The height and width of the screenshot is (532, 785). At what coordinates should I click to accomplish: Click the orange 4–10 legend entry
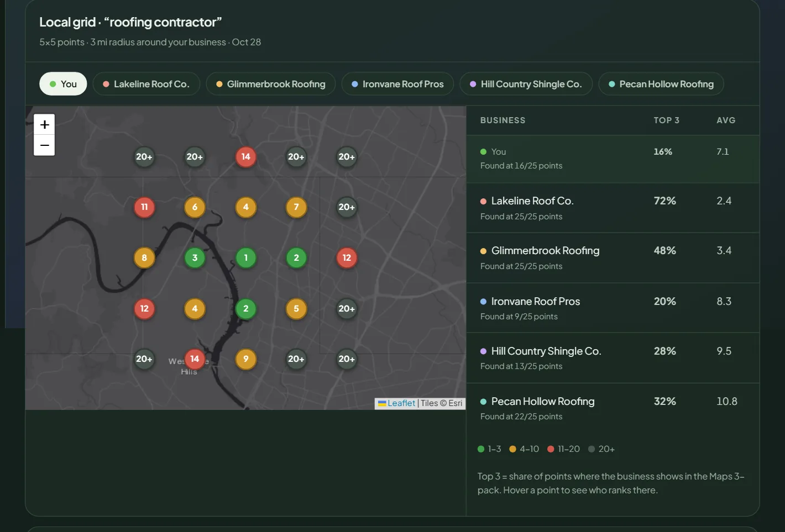click(524, 449)
